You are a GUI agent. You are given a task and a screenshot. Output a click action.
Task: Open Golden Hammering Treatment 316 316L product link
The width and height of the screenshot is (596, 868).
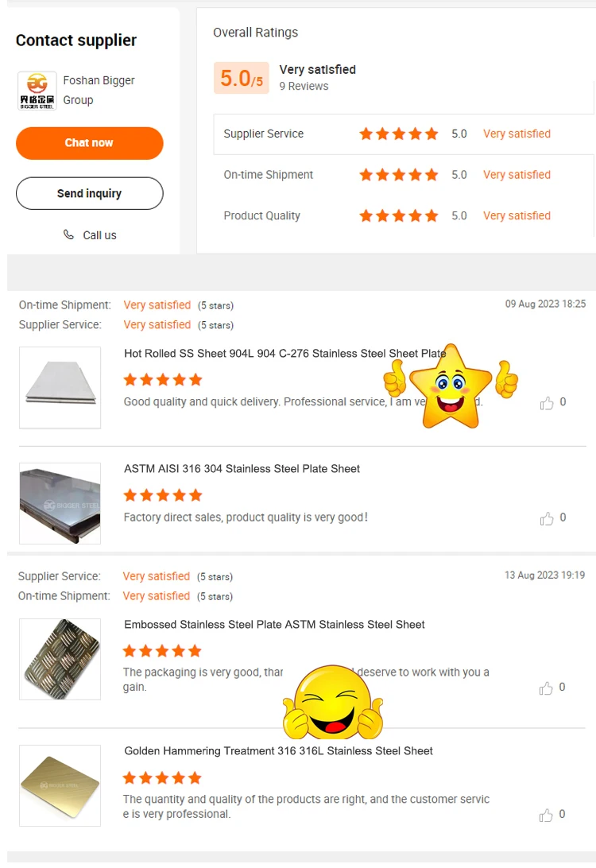pyautogui.click(x=278, y=751)
